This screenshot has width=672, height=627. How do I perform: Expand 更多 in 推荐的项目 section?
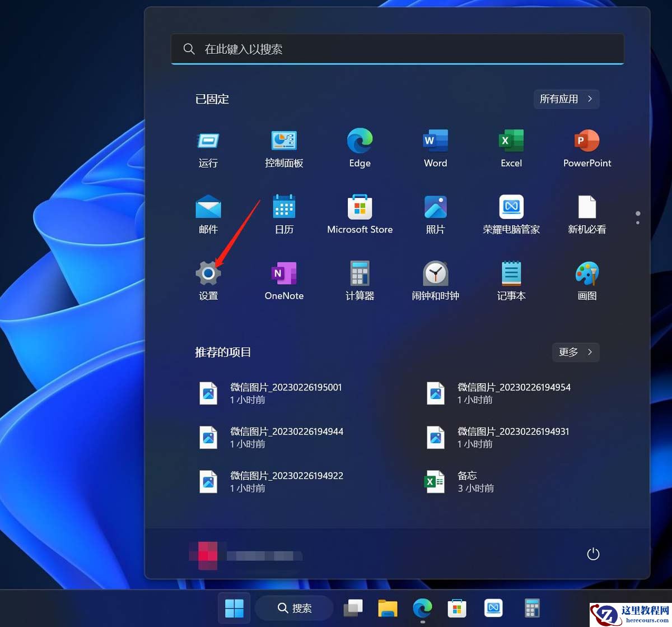pyautogui.click(x=576, y=352)
